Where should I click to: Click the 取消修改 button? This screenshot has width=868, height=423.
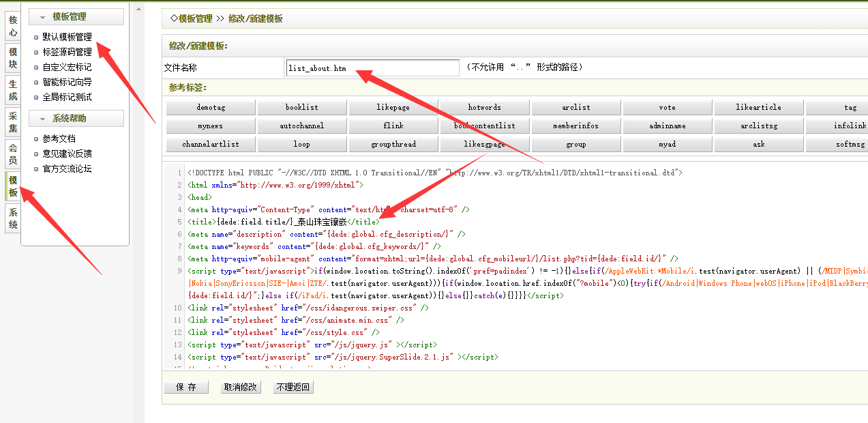[x=241, y=387]
